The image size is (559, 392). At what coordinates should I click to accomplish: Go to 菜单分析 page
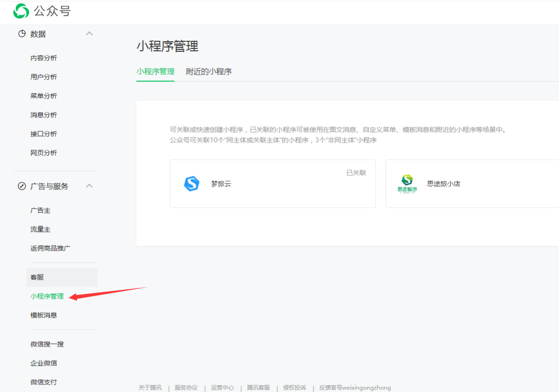coord(44,96)
